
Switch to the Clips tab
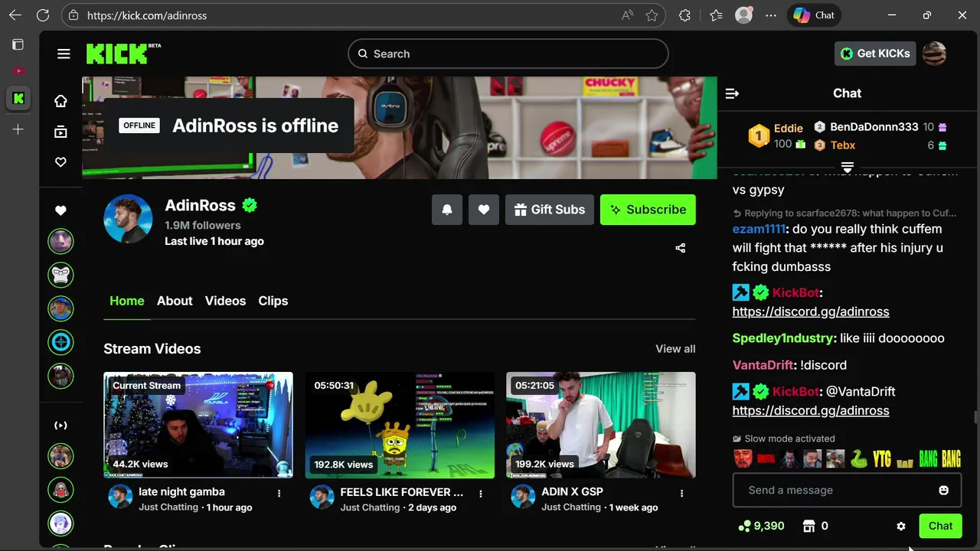273,301
